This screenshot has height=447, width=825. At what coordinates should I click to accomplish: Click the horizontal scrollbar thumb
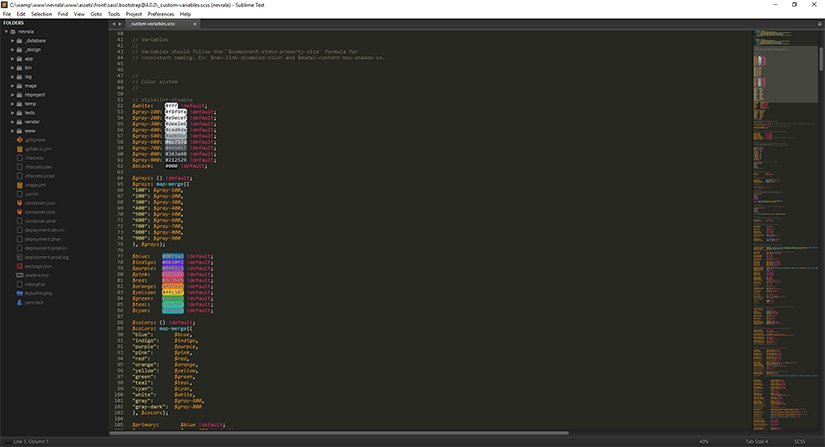pyautogui.click(x=339, y=433)
